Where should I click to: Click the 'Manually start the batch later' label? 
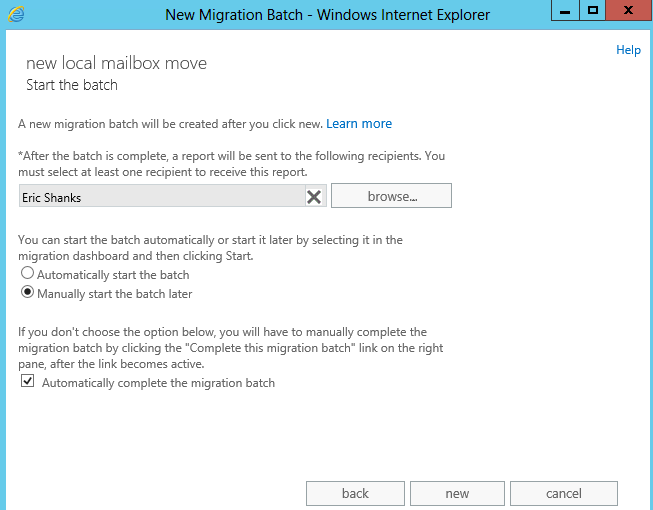115,294
